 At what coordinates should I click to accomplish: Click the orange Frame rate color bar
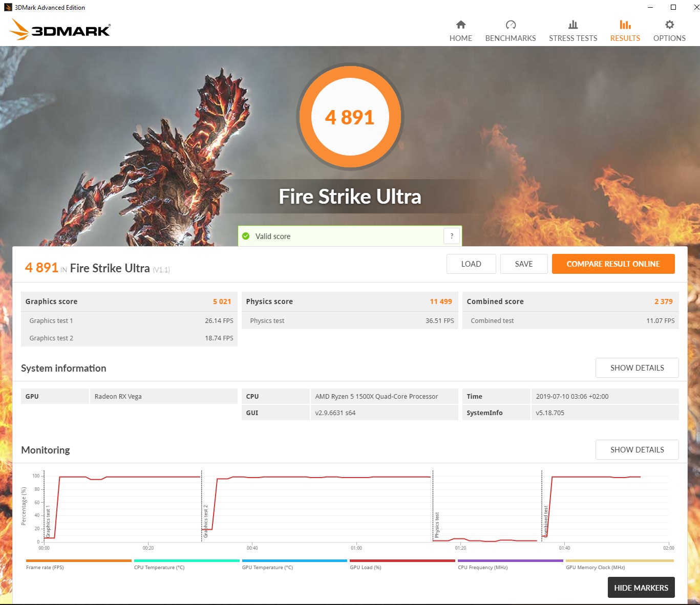79,560
